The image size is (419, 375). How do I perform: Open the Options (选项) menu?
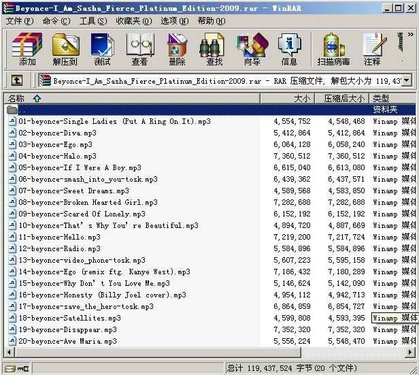pos(174,22)
